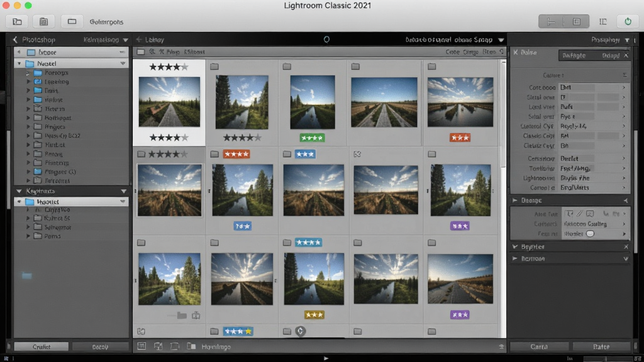Image resolution: width=644 pixels, height=362 pixels.
Task: Expand the Leeeing folder in the tree
Action: click(28, 82)
